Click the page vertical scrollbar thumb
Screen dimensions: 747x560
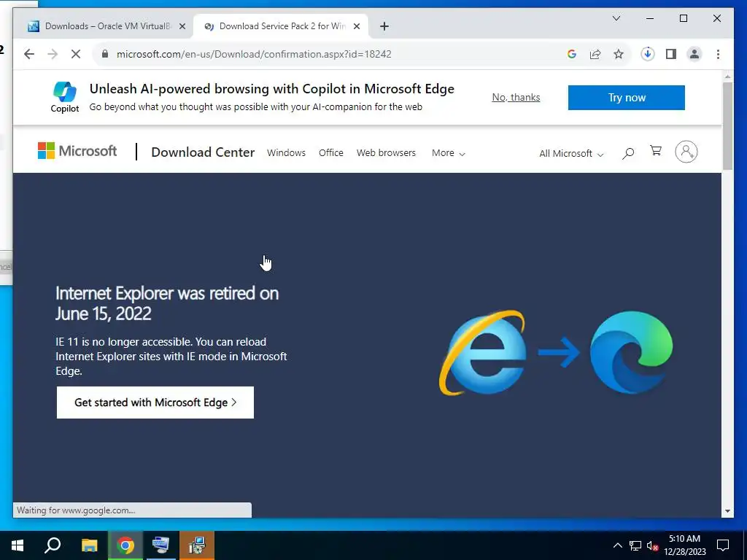[727, 125]
